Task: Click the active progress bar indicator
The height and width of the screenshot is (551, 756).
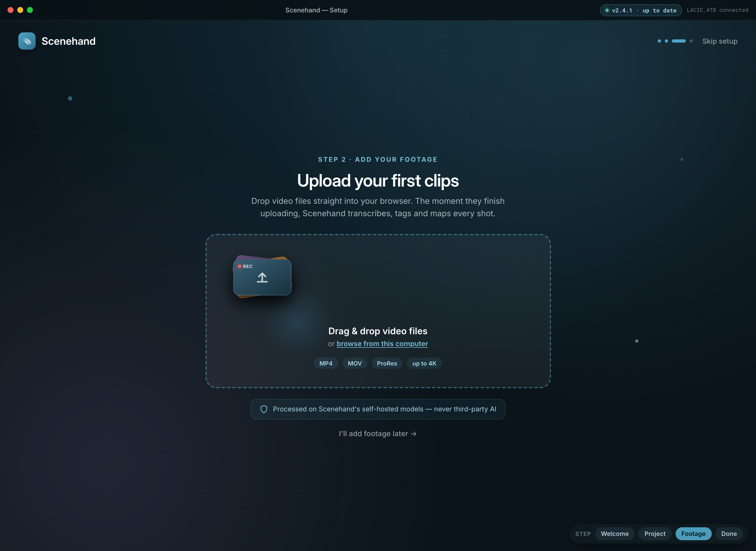Action: pyautogui.click(x=679, y=41)
